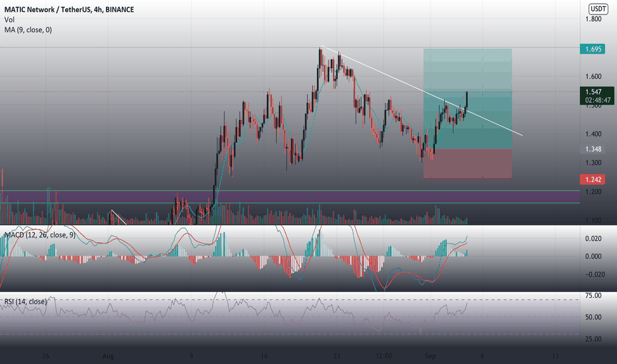Open the USDT currency selector
The width and height of the screenshot is (617, 364).
pos(598,9)
